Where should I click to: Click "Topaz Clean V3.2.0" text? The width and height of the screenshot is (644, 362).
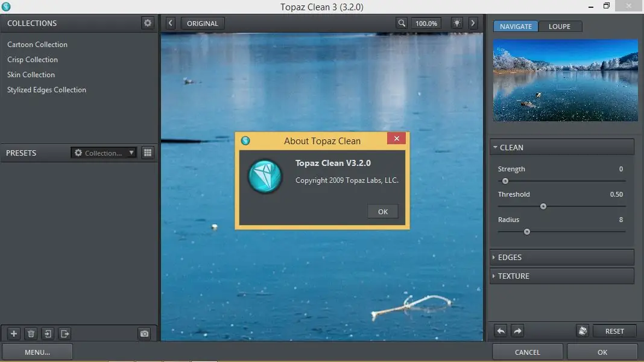pyautogui.click(x=333, y=163)
